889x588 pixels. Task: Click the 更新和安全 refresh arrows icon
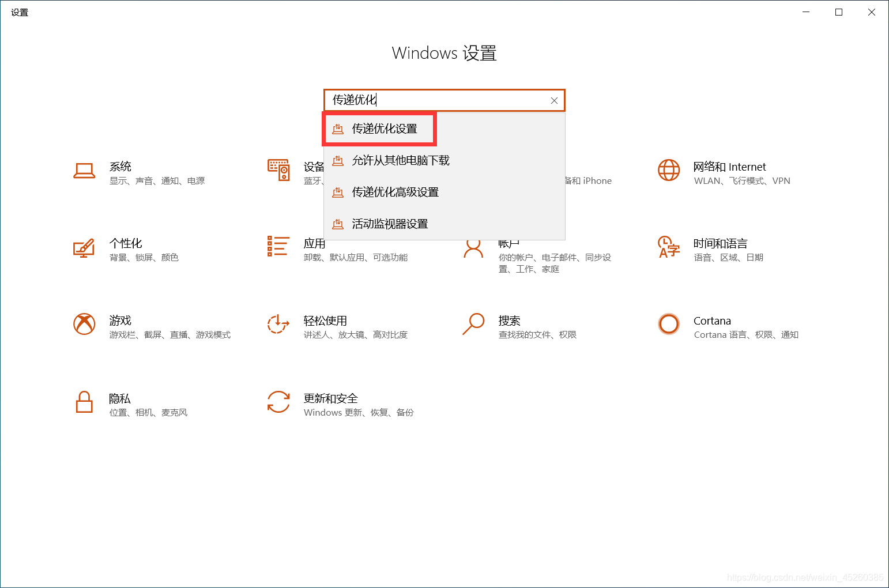pyautogui.click(x=278, y=402)
